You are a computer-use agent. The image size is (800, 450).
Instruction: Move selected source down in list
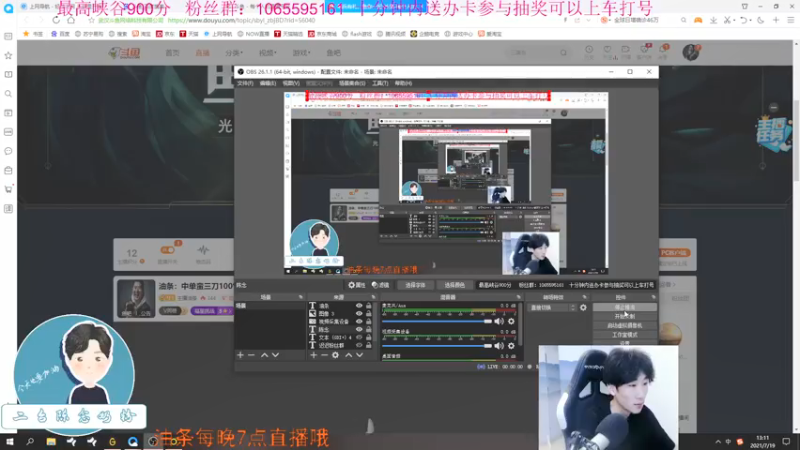(360, 355)
